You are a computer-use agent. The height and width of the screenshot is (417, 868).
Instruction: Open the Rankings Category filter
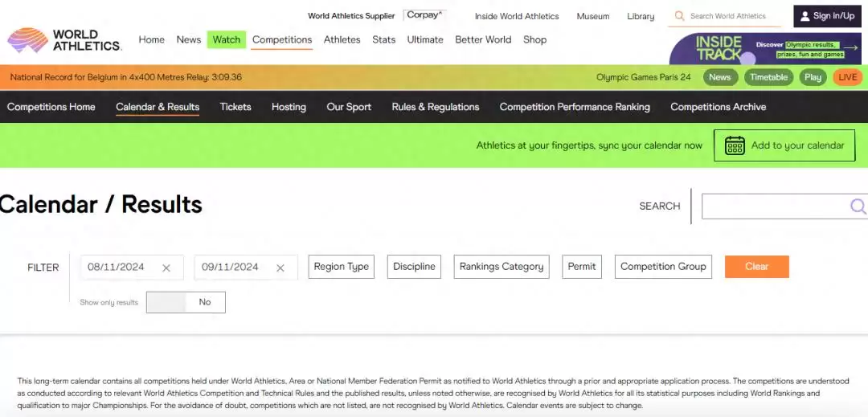[502, 267]
